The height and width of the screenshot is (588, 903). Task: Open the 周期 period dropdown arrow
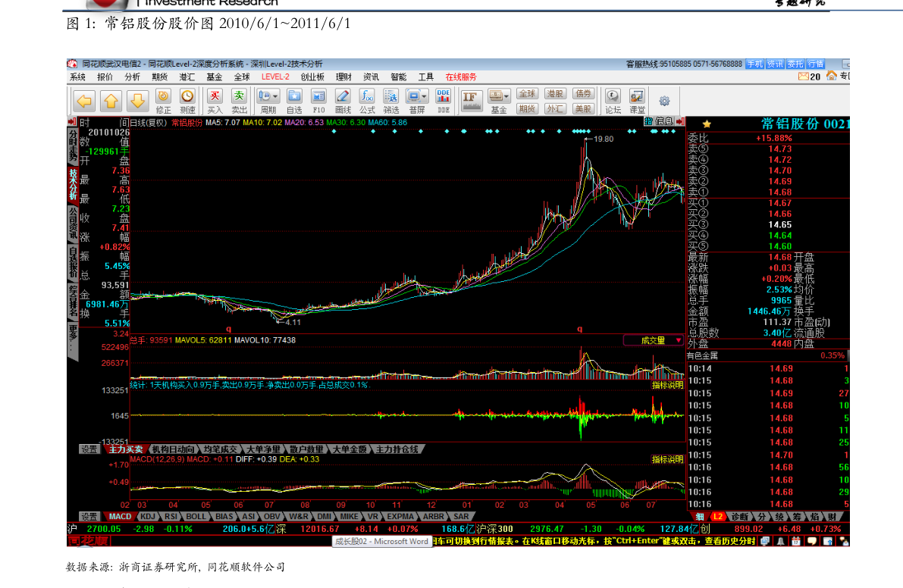click(276, 96)
